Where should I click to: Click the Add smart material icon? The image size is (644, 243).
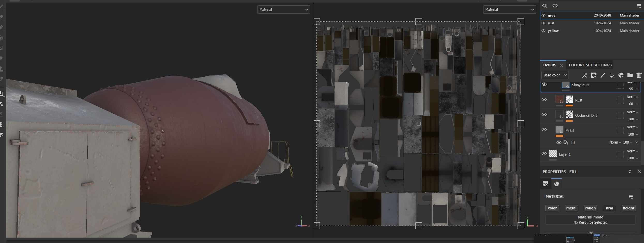[x=621, y=75]
